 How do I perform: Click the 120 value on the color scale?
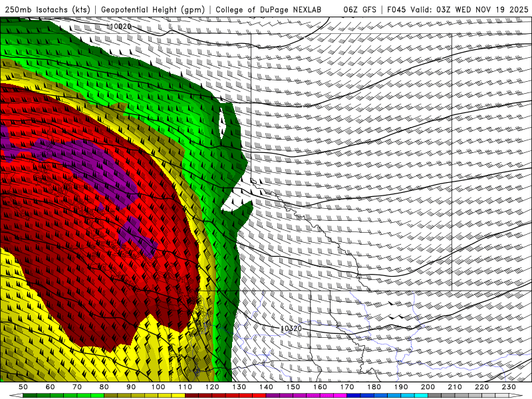[x=212, y=387]
